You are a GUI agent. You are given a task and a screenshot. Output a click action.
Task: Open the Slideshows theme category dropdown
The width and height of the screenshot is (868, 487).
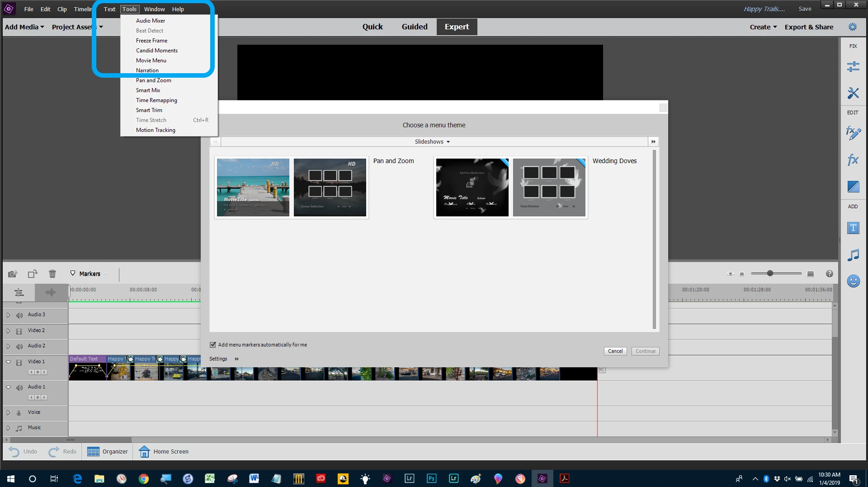point(433,141)
